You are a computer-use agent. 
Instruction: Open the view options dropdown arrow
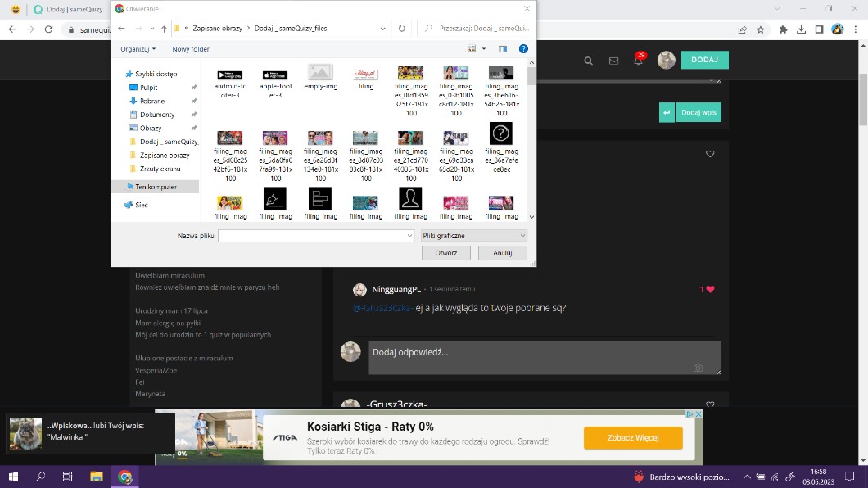pyautogui.click(x=484, y=49)
